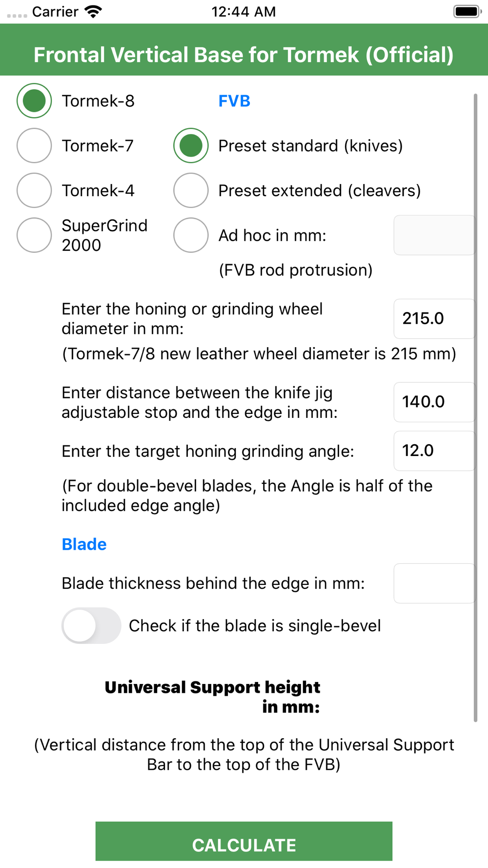Image resolution: width=488 pixels, height=868 pixels.
Task: Select the Ad hoc in mm option
Action: point(191,235)
